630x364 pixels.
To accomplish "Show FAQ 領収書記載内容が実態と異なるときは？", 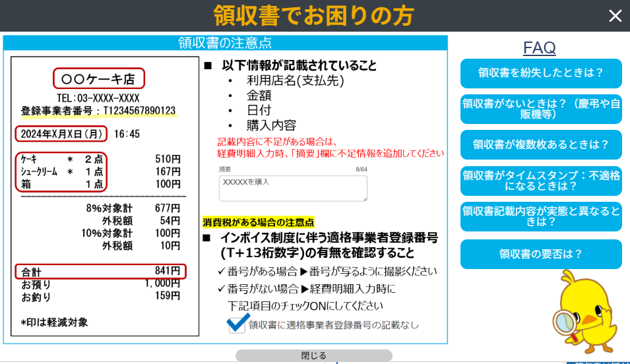I will tap(541, 216).
